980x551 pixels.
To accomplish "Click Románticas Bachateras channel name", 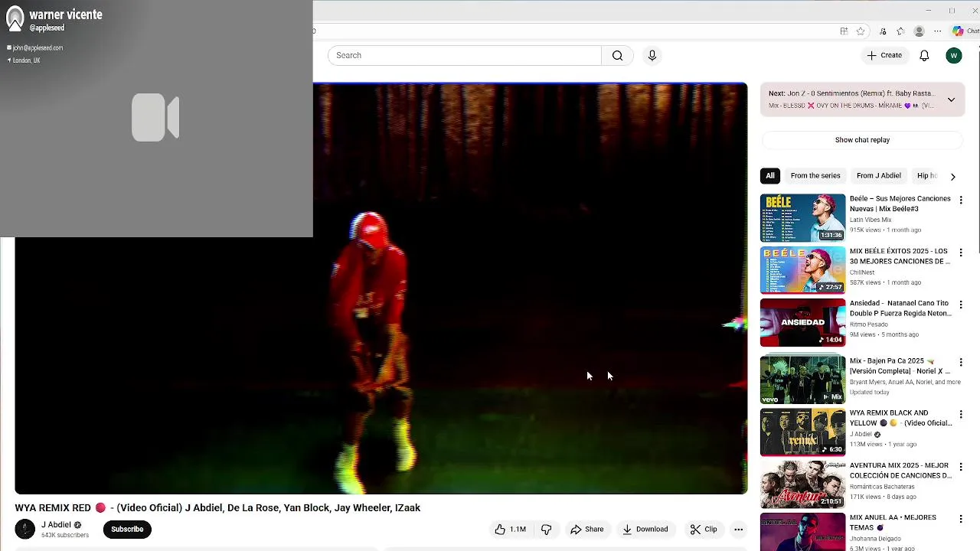I will tap(882, 487).
